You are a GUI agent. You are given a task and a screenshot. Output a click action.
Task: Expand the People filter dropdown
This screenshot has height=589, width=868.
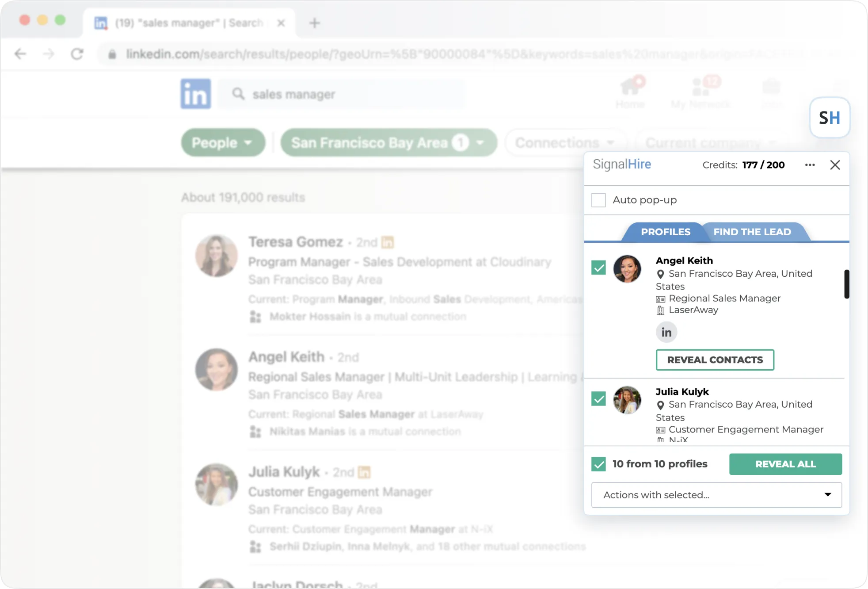[x=223, y=143]
